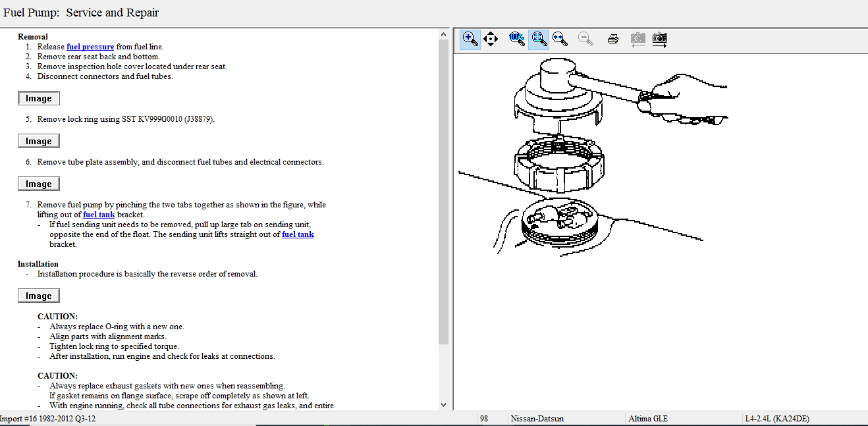Click the zoom out magnifier icon
This screenshot has height=426, width=868.
point(585,39)
